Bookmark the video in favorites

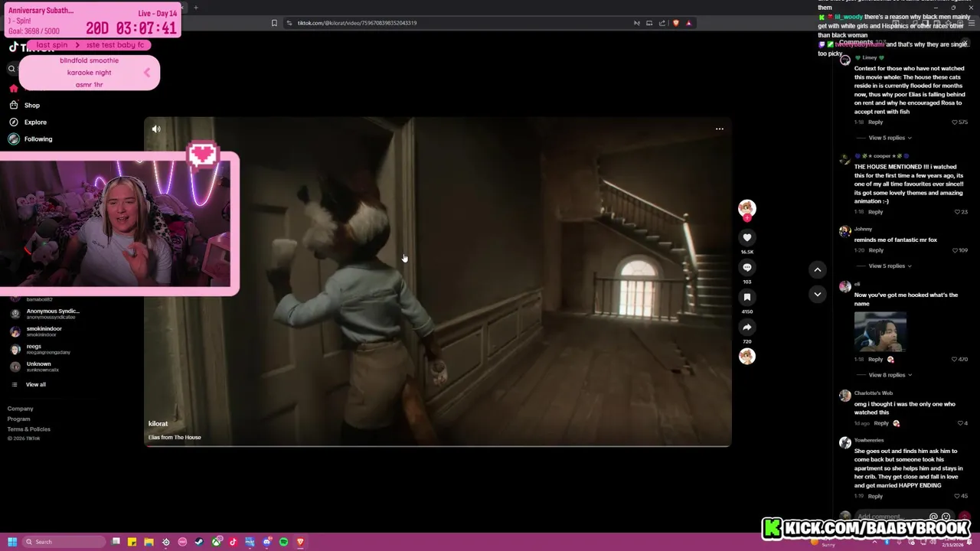747,298
